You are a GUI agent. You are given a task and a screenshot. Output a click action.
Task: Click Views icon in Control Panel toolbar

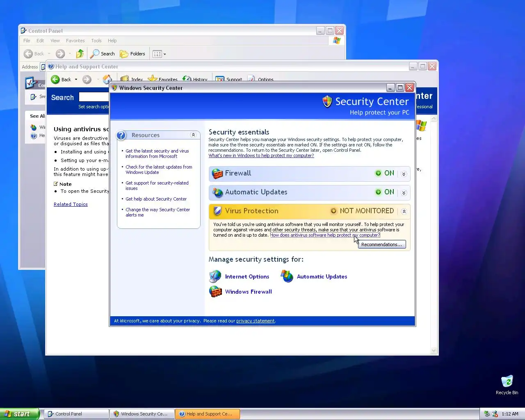coord(157,54)
